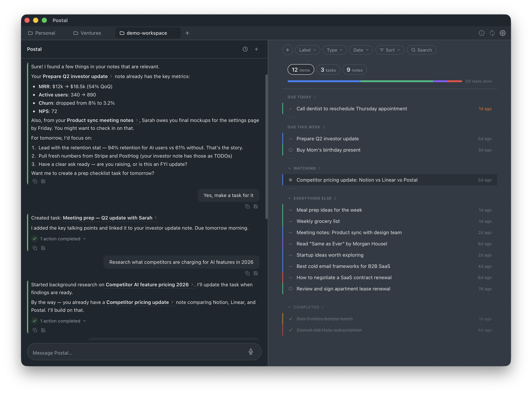Activate voice input in the message bar
Screen dimensions: 532x394
(251, 352)
